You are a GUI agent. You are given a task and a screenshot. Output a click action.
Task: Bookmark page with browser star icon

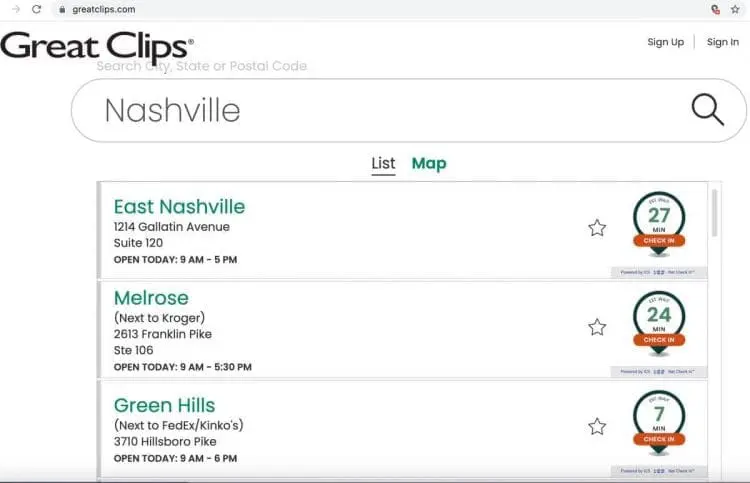(x=735, y=9)
